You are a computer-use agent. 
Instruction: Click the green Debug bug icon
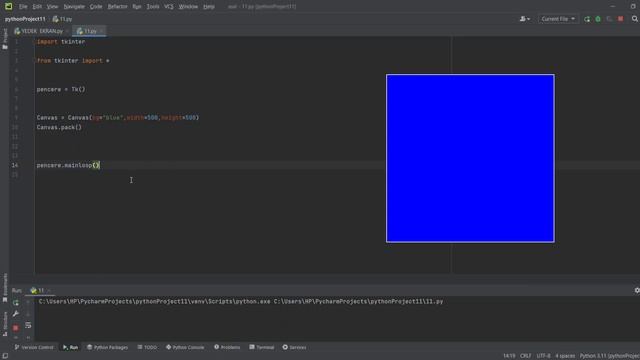(598, 19)
